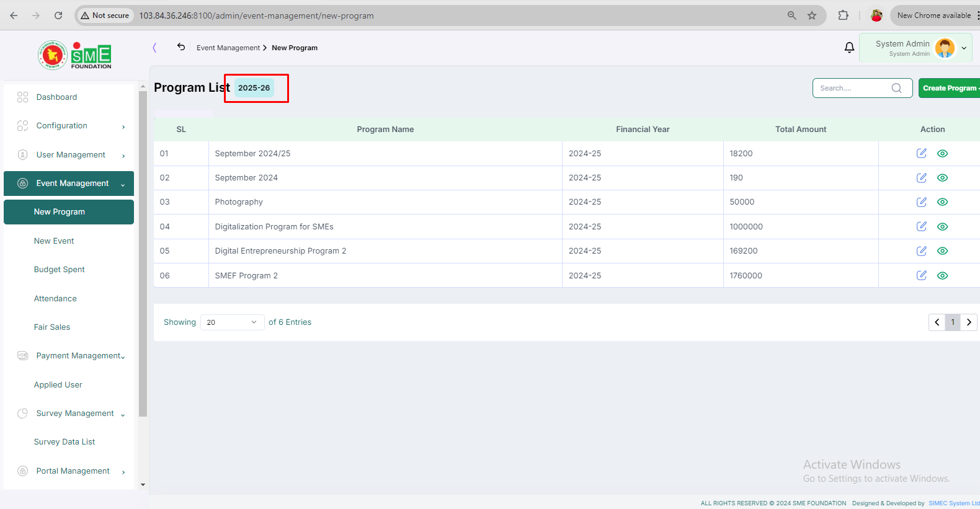Click the Create Program button

[x=949, y=88]
